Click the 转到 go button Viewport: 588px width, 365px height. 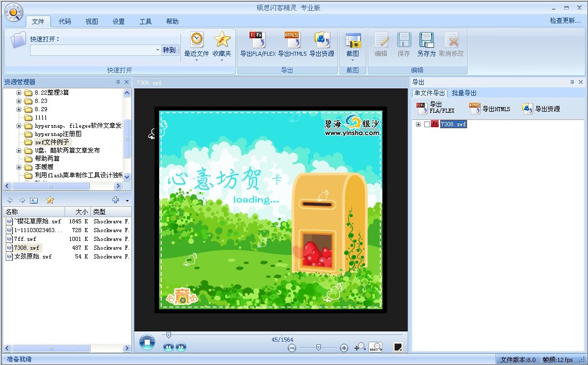point(169,50)
